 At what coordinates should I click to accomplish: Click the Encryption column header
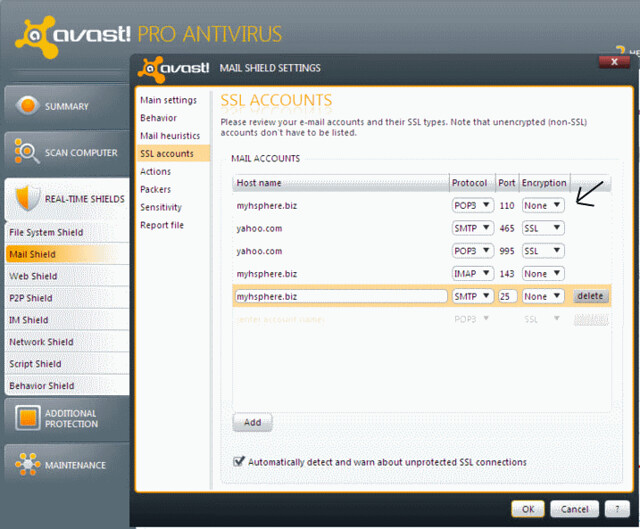coord(544,183)
